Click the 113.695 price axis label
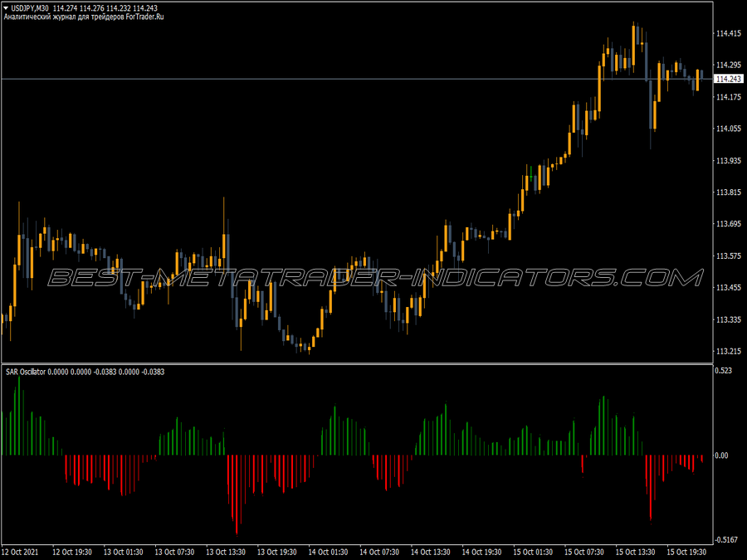The image size is (747, 560). pos(729,224)
